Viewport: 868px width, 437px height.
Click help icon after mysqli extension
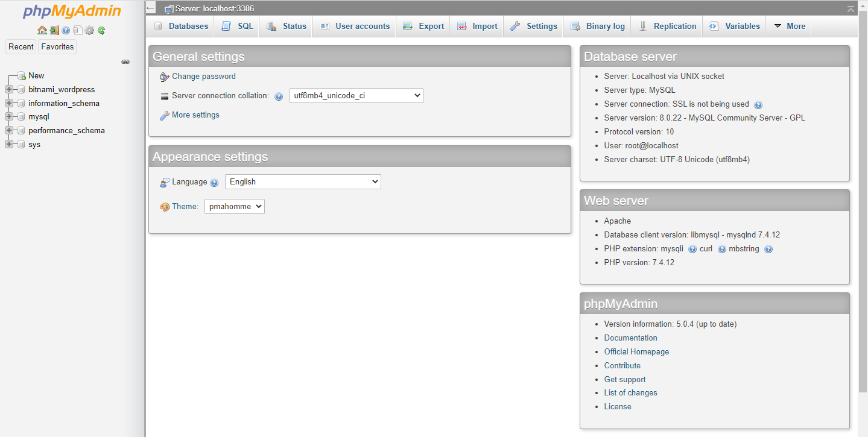click(x=692, y=250)
